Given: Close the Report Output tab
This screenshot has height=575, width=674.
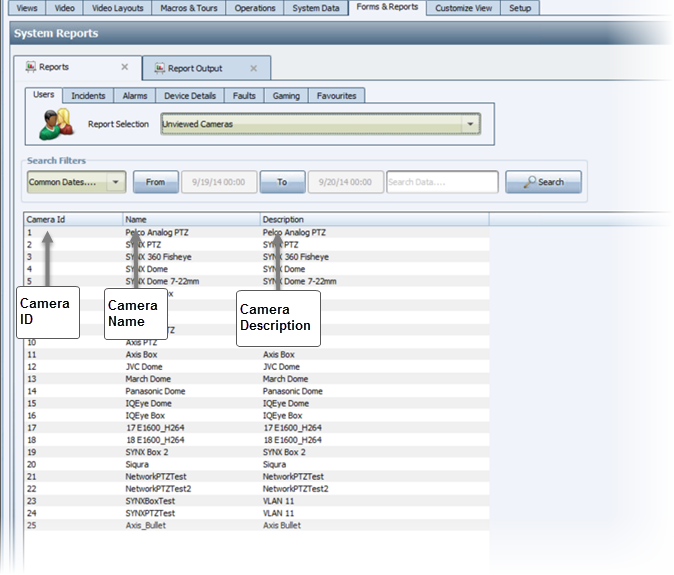Looking at the screenshot, I should click(x=253, y=68).
